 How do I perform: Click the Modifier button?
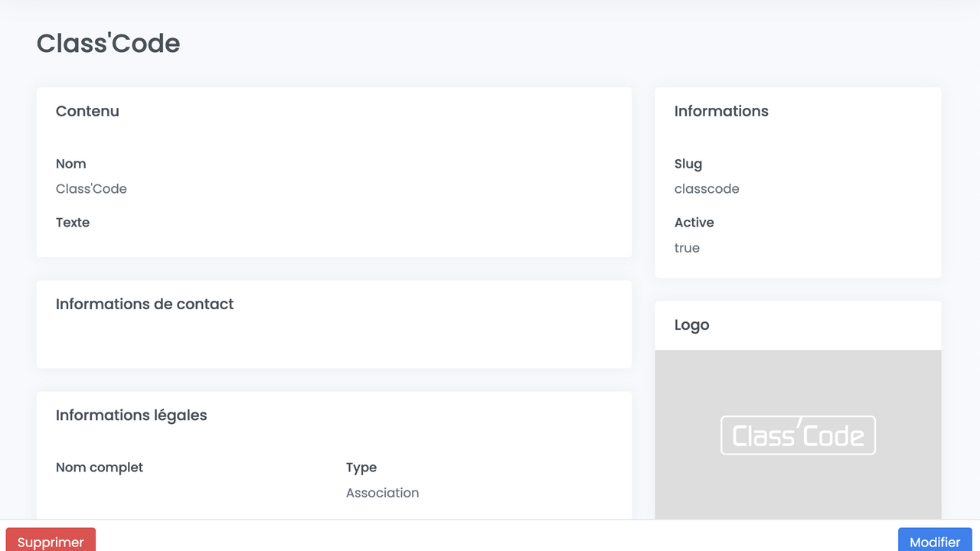point(934,541)
